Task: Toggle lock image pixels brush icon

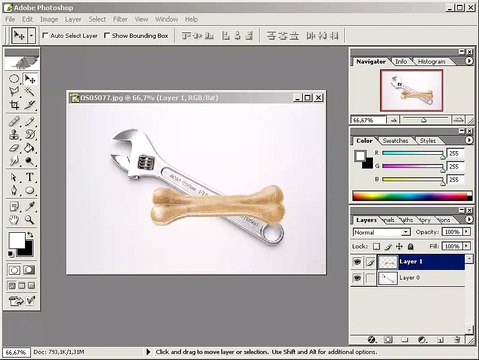Action: tap(388, 246)
